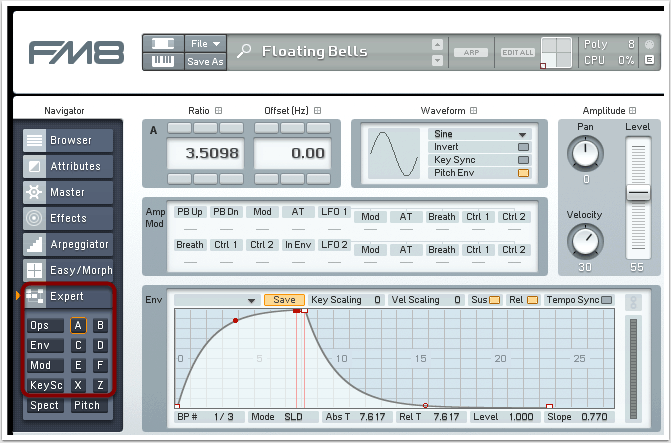The width and height of the screenshot is (671, 443).
Task: Open the Easy/Morph page icon
Action: [x=34, y=271]
